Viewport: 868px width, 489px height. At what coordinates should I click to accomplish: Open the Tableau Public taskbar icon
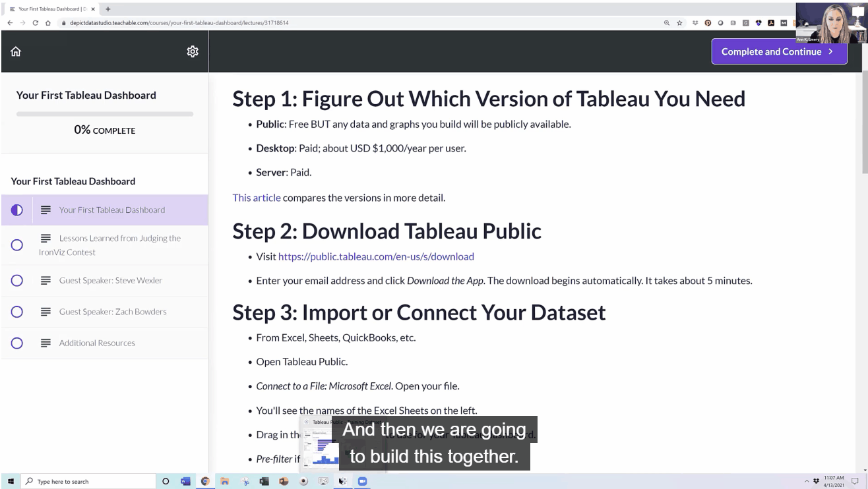click(x=342, y=481)
